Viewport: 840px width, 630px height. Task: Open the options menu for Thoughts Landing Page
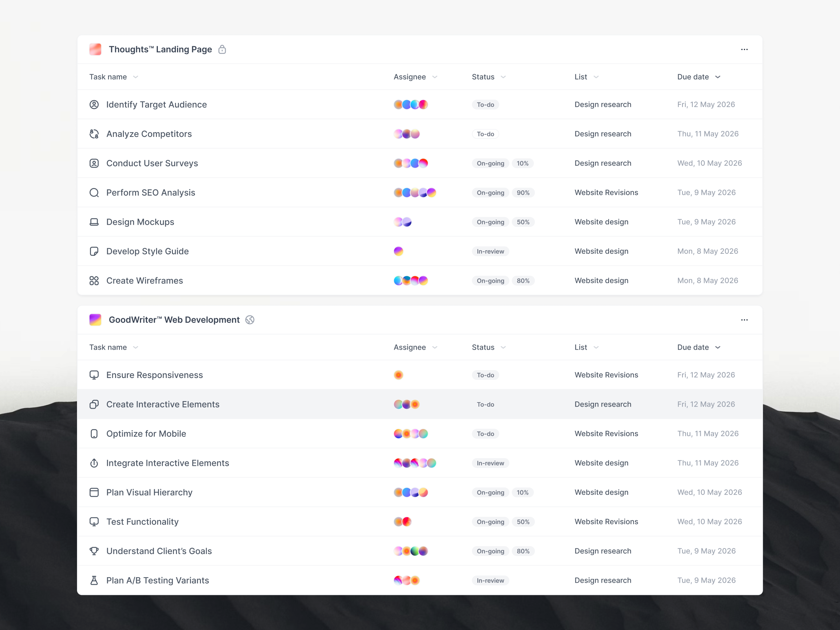744,49
